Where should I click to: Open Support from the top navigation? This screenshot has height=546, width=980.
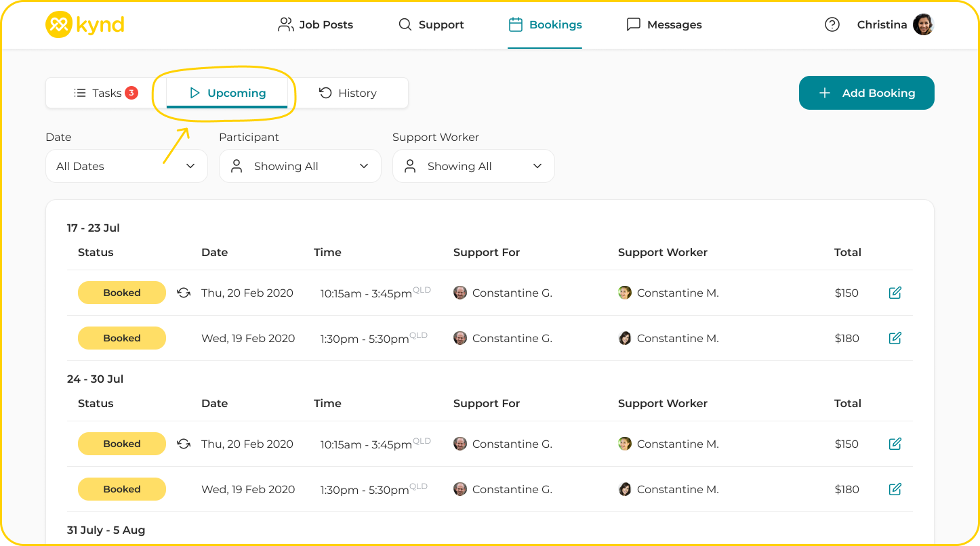(431, 24)
